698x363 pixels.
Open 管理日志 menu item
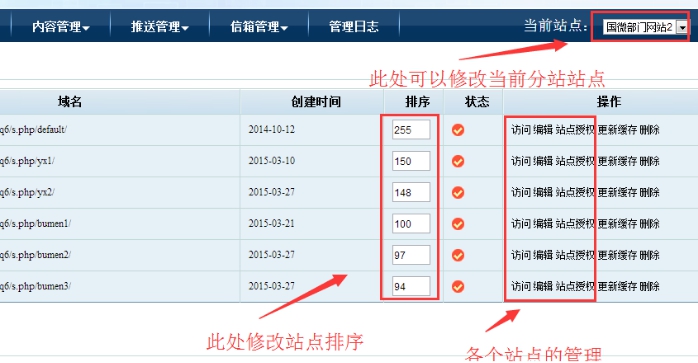(x=353, y=27)
